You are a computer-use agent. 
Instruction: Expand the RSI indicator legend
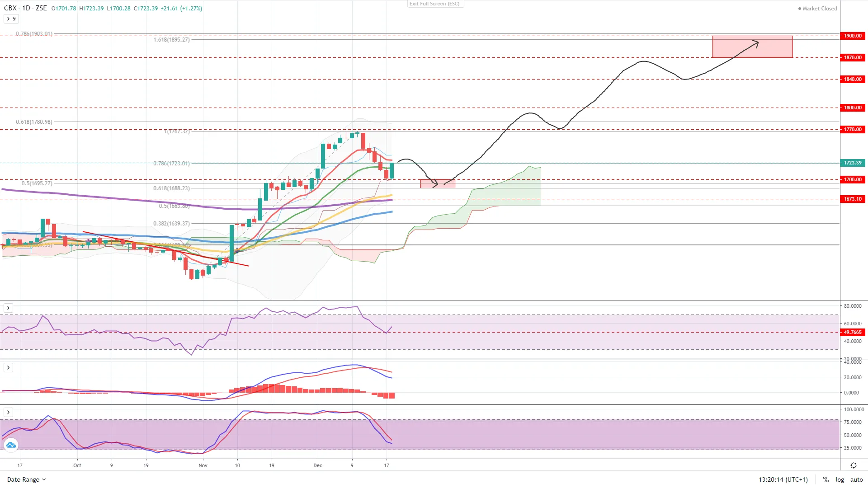coord(8,308)
